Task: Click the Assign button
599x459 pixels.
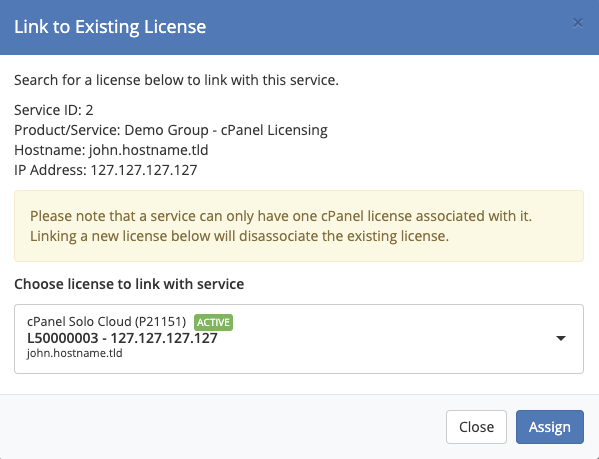Action: point(550,427)
